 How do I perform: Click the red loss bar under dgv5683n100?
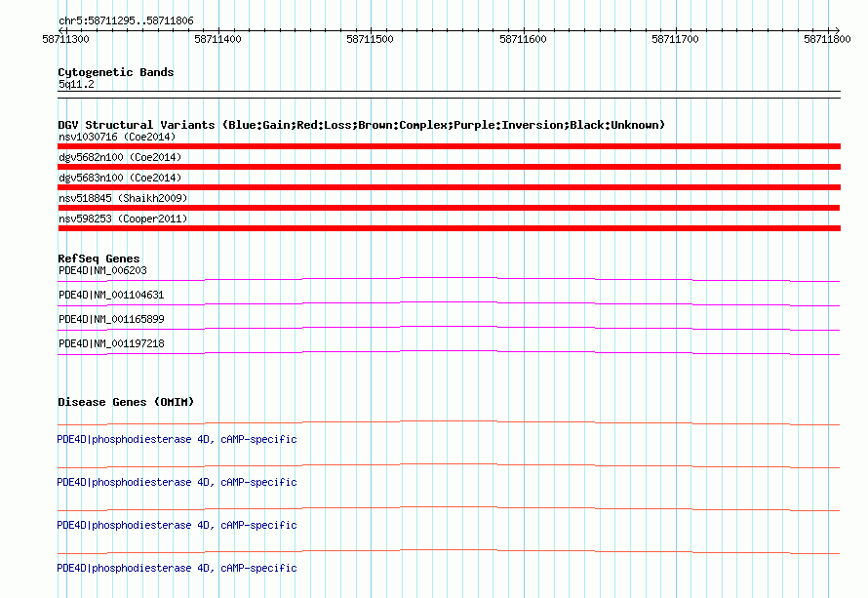[449, 187]
